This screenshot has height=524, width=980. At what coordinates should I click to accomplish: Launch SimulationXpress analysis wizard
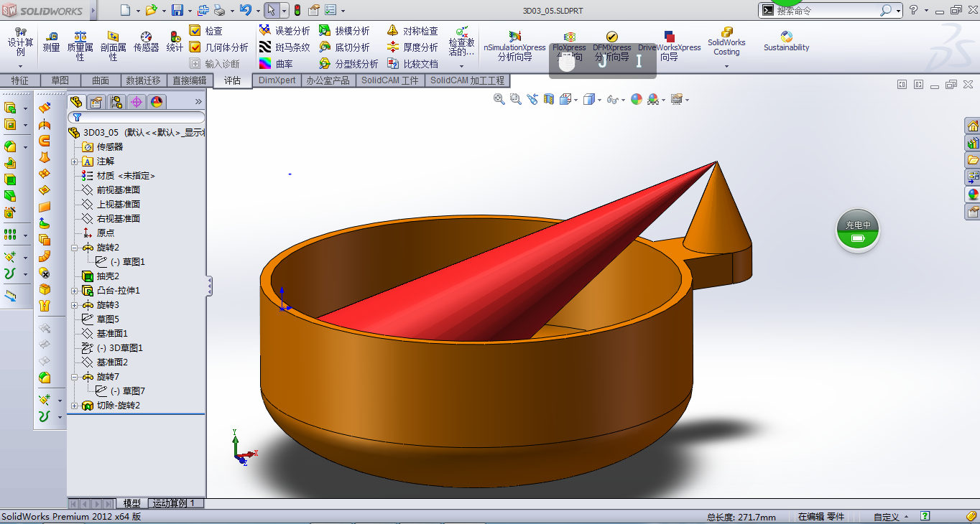[x=514, y=46]
